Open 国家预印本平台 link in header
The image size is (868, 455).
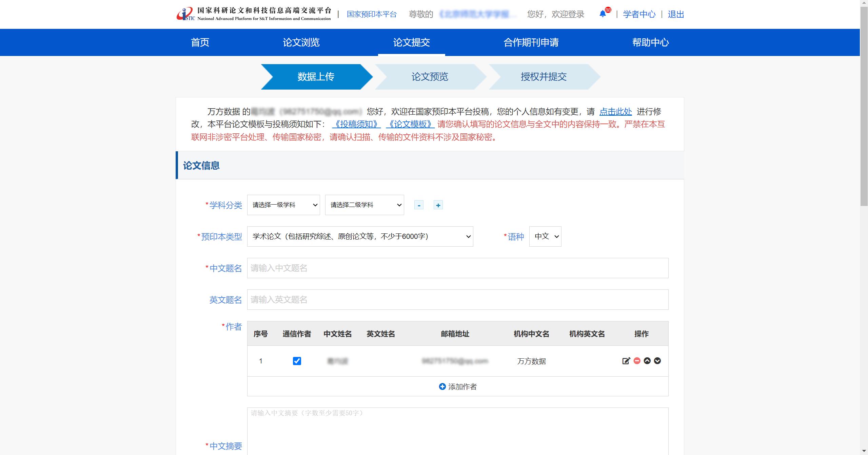(372, 14)
